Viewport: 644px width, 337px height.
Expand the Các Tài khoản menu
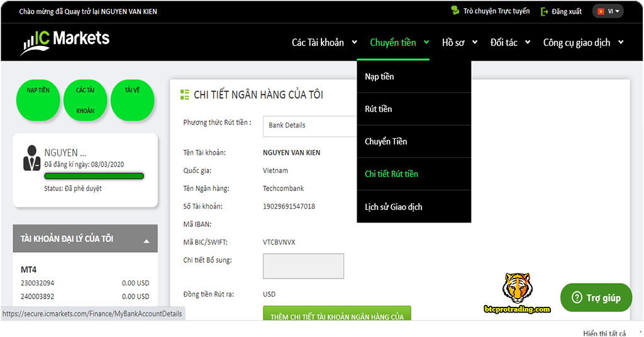[x=324, y=42]
